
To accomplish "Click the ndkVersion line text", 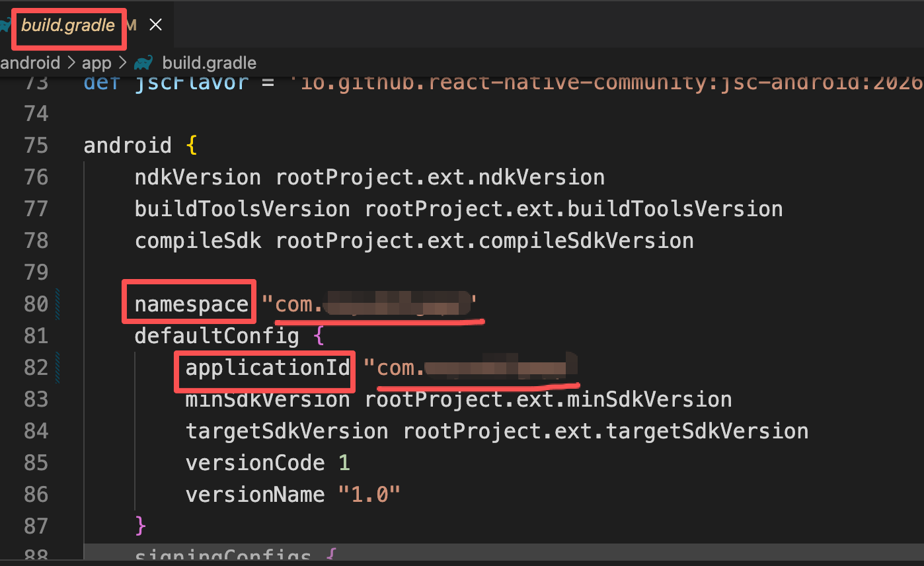I will [x=369, y=177].
